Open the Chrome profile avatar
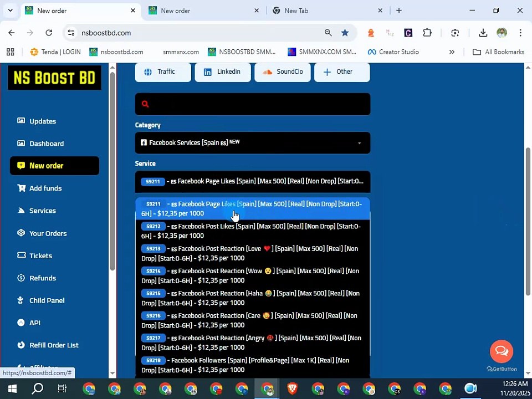 (x=502, y=33)
